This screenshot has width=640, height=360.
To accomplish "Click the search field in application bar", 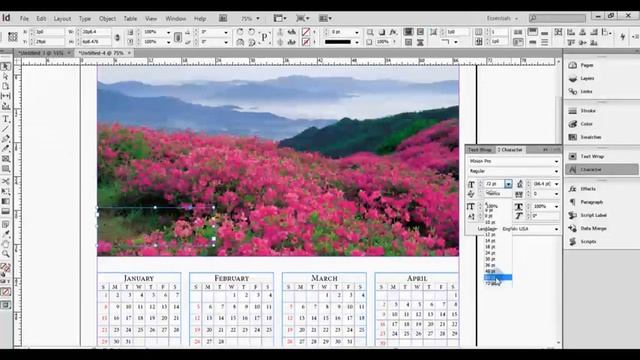I will (x=557, y=18).
